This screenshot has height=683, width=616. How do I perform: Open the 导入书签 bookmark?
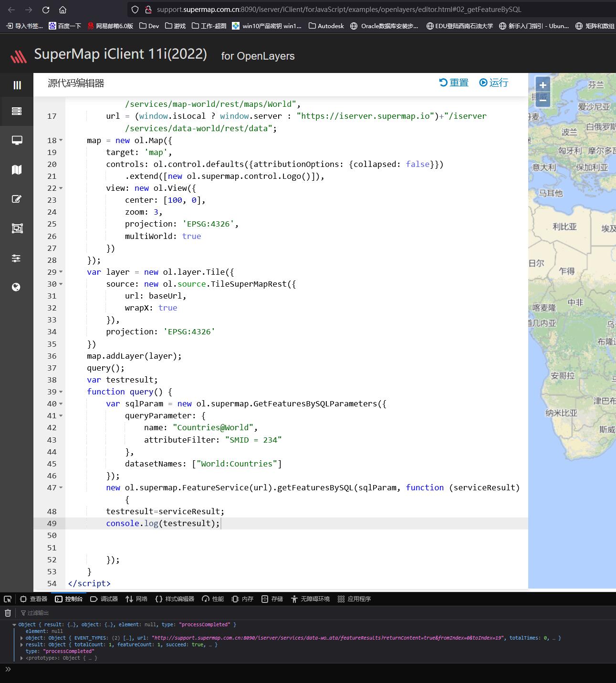point(24,26)
